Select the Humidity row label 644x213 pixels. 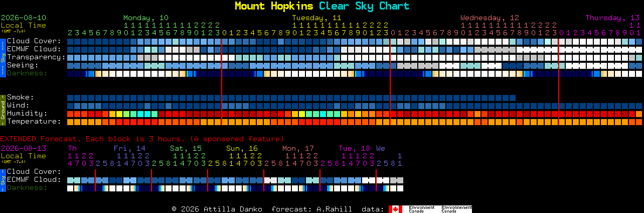click(x=27, y=114)
